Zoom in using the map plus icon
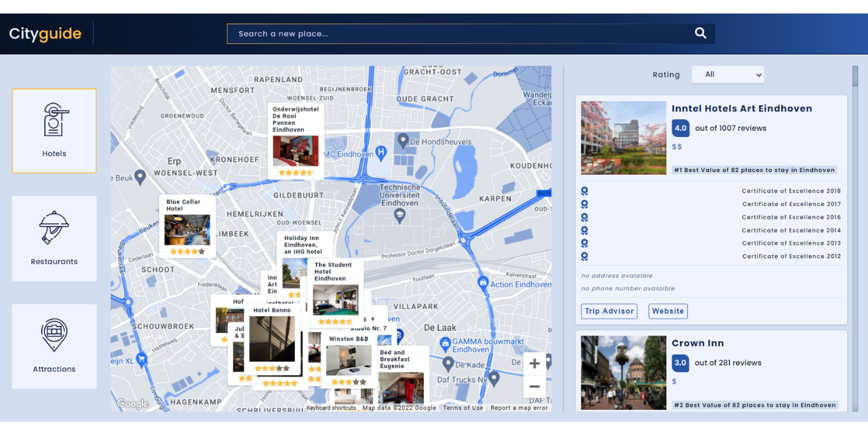Image resolution: width=868 pixels, height=434 pixels. pyautogui.click(x=534, y=363)
